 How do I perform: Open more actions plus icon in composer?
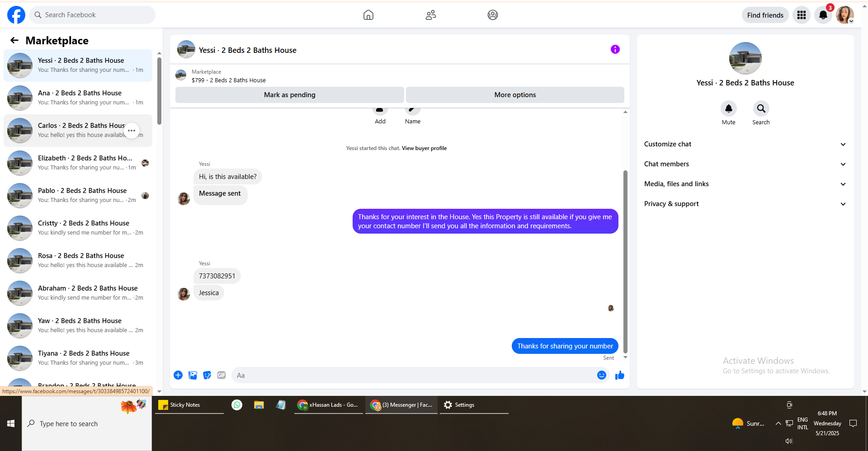coord(178,375)
